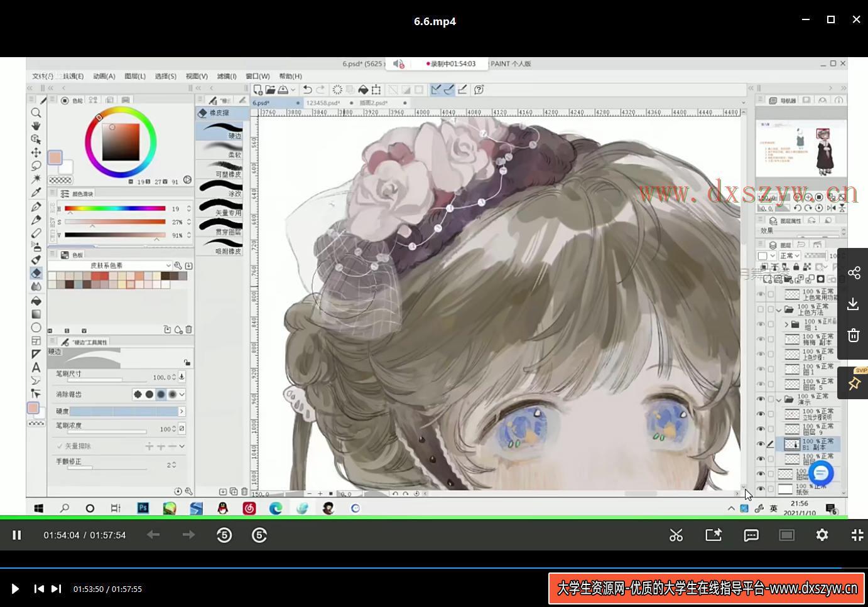This screenshot has height=607, width=868.
Task: Delete color swatch with palette trash icon
Action: click(x=188, y=330)
